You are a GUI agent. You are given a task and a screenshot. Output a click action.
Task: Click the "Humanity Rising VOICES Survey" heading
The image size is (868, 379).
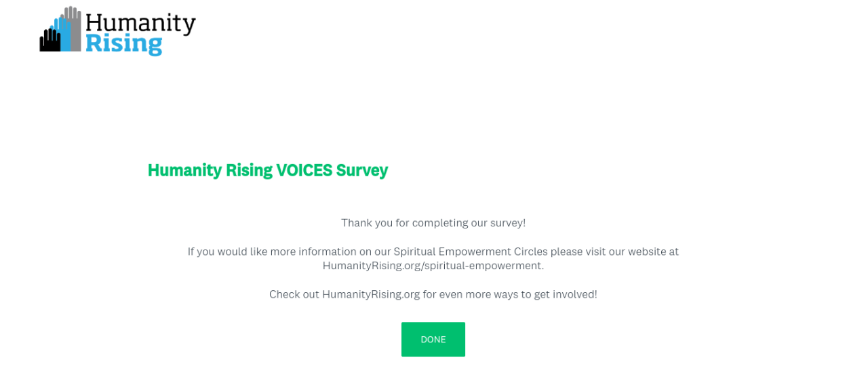coord(267,170)
